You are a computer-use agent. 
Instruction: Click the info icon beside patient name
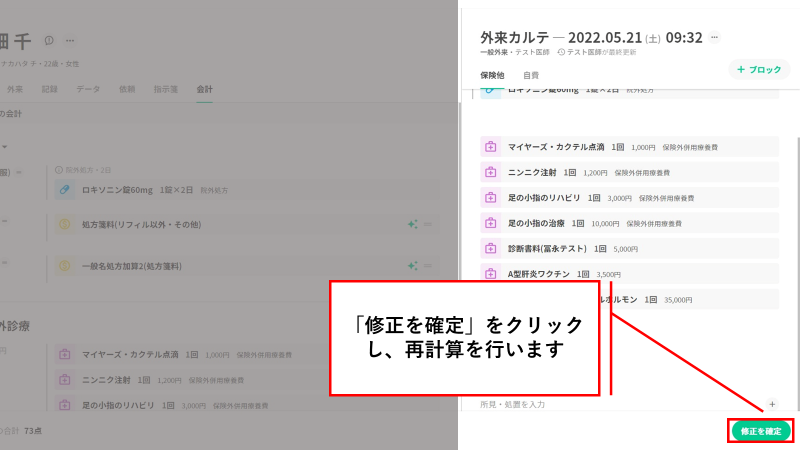49,40
